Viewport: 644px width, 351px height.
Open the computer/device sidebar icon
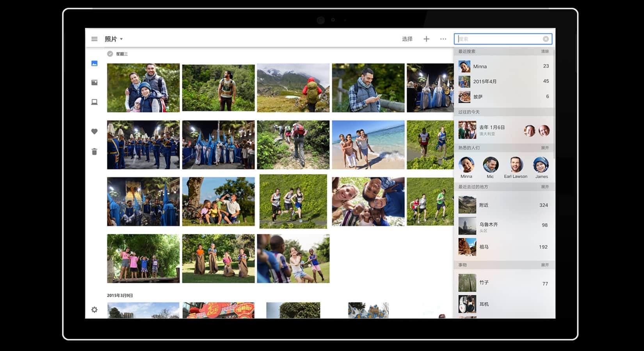point(94,102)
